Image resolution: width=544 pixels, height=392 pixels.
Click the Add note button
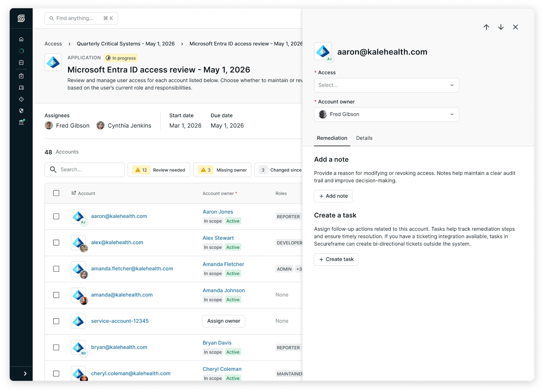[x=333, y=196]
